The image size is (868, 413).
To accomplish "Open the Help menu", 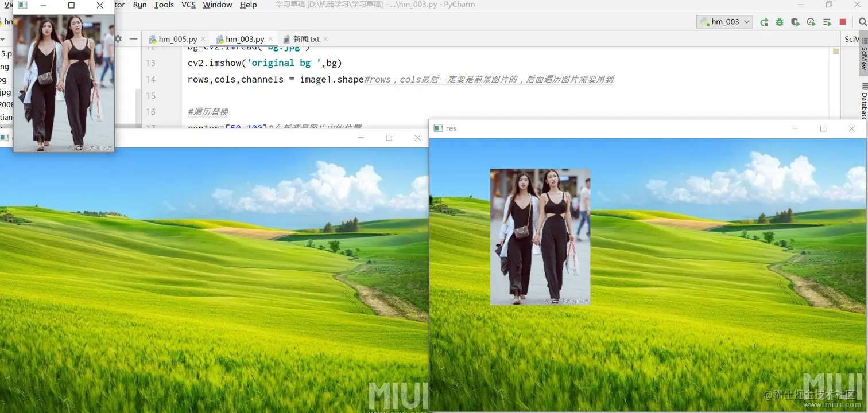I will click(x=248, y=5).
